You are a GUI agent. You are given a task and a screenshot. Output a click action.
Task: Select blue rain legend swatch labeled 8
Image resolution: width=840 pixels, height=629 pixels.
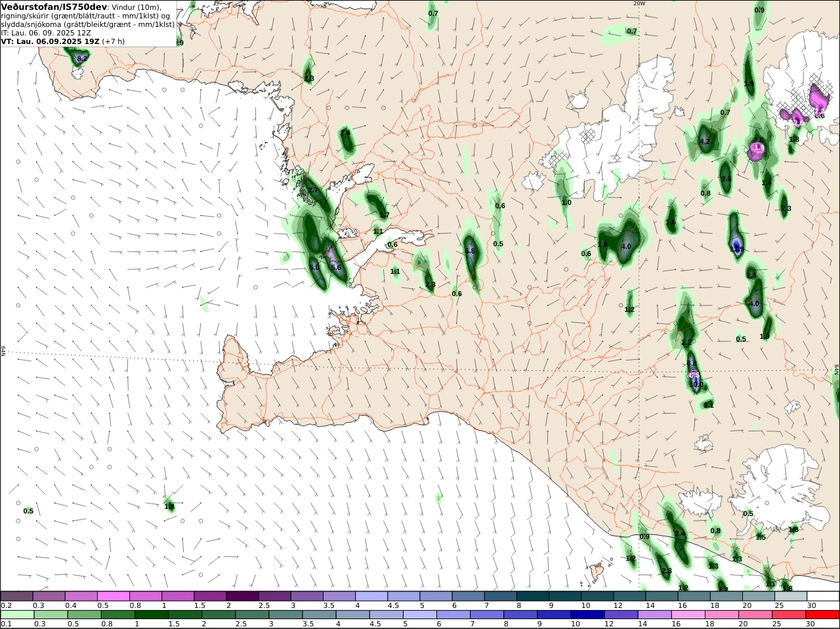tap(520, 615)
